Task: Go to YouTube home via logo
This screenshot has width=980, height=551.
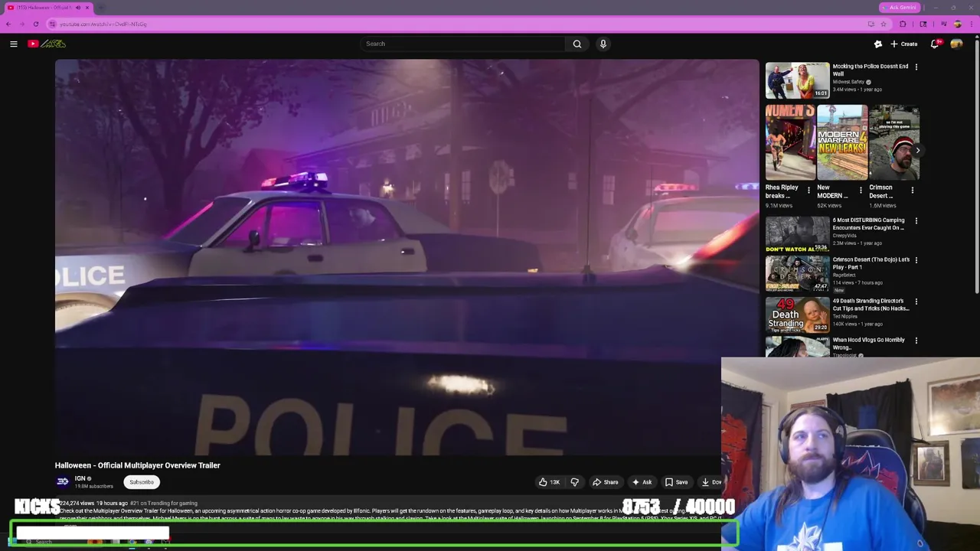Action: (47, 44)
